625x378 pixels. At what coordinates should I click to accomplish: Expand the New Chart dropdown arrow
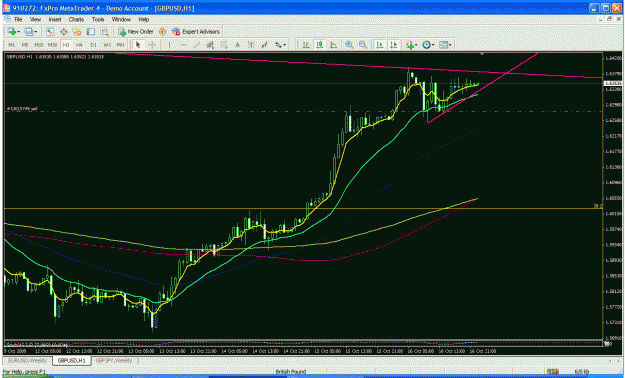pyautogui.click(x=19, y=32)
